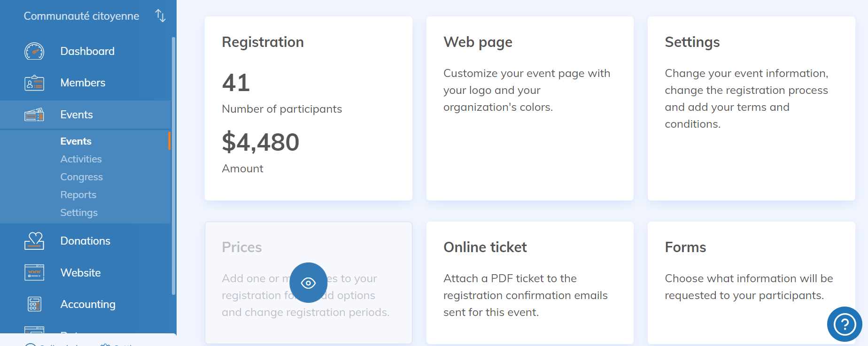Image resolution: width=868 pixels, height=346 pixels.
Task: Click the Members ID card icon
Action: 34,83
